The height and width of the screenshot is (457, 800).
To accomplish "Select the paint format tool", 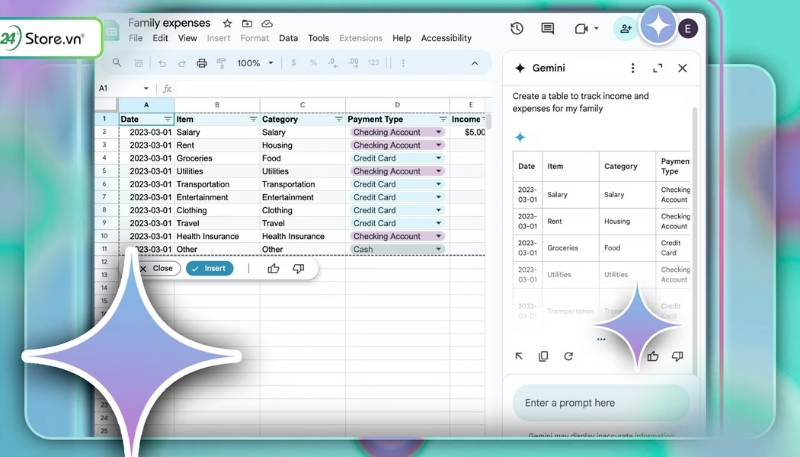I will (221, 63).
